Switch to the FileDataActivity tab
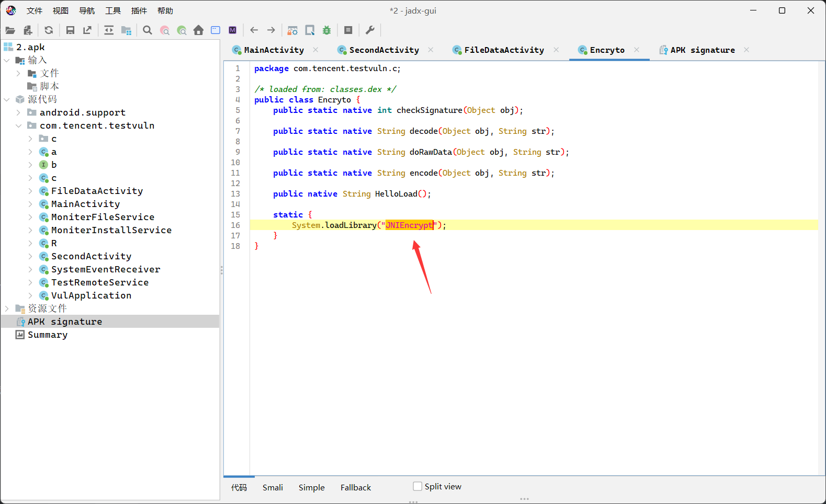Screen dimensions: 826x504 tap(504, 50)
